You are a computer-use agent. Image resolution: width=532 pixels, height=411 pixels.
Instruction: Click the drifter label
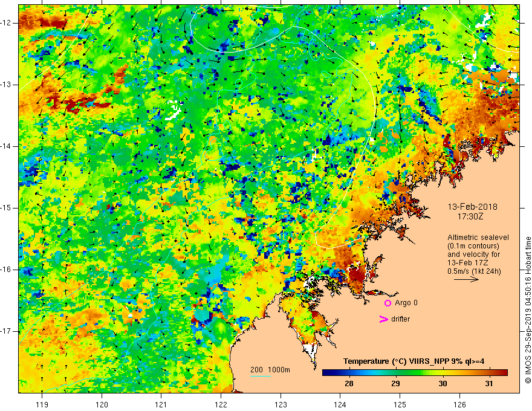[x=400, y=319]
